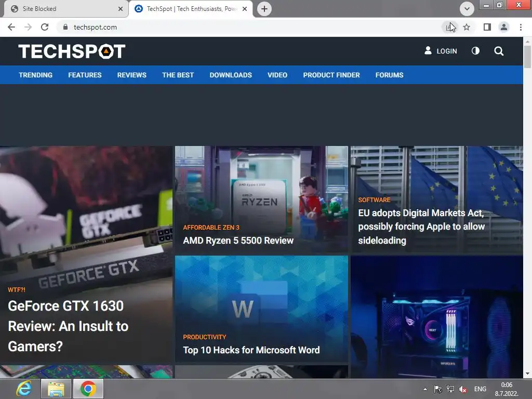
Task: Open the TechSpot site search
Action: (x=499, y=51)
